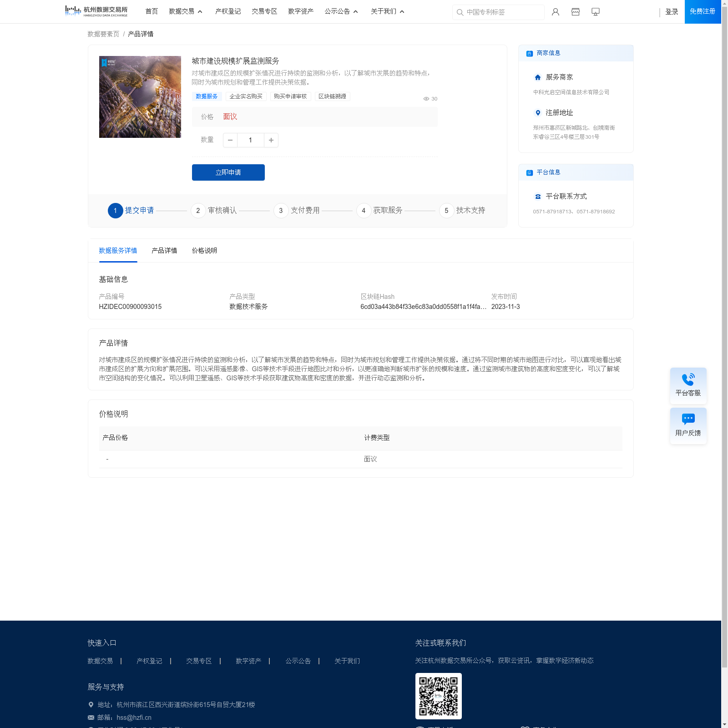Click the 企业实名购买 tag
The height and width of the screenshot is (728, 728).
pyautogui.click(x=246, y=96)
